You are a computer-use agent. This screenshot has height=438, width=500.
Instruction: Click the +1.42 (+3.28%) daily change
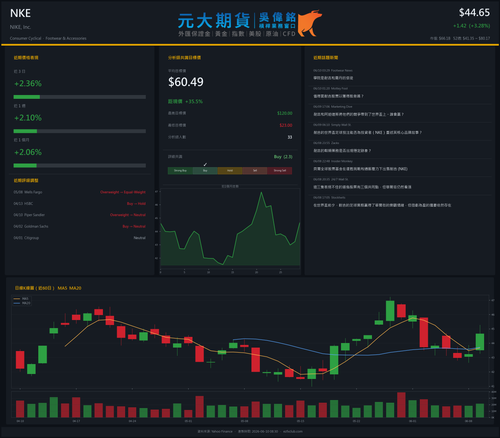pyautogui.click(x=471, y=26)
